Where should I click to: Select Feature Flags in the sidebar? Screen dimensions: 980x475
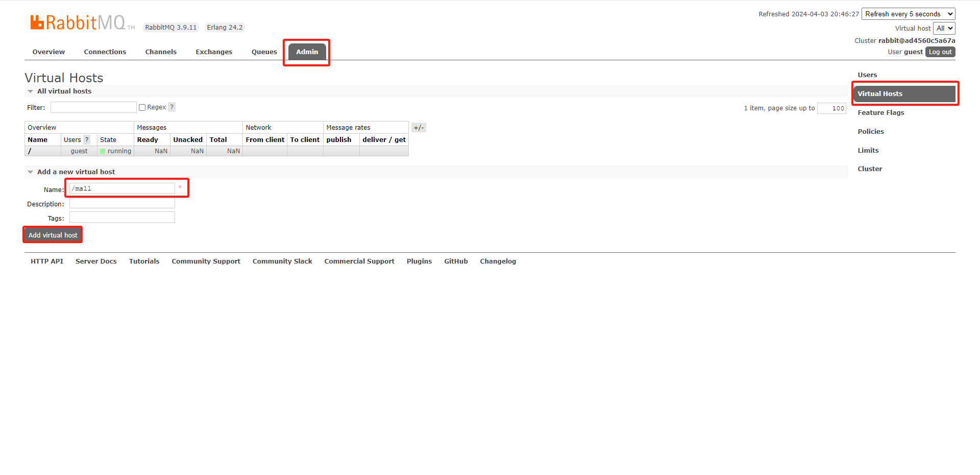point(880,113)
